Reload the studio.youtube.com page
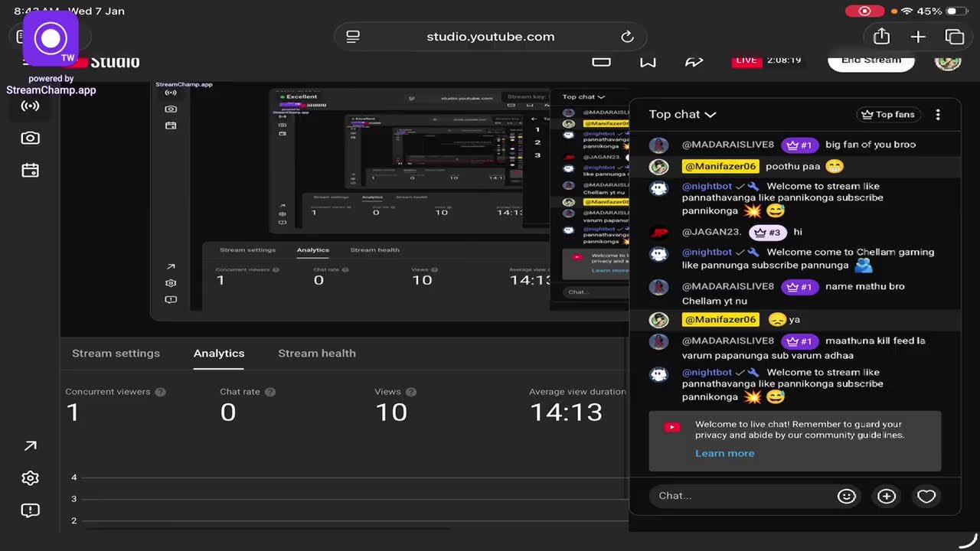980x551 pixels. click(x=627, y=37)
